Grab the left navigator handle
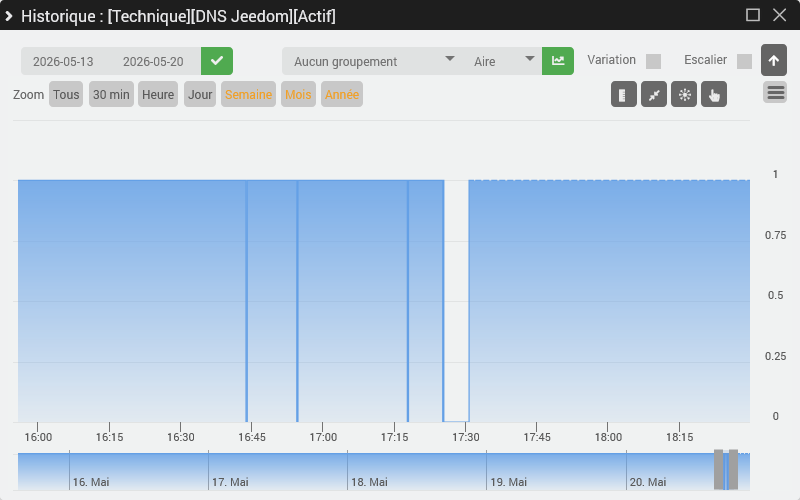Viewport: 800px width, 500px height. pyautogui.click(x=718, y=469)
